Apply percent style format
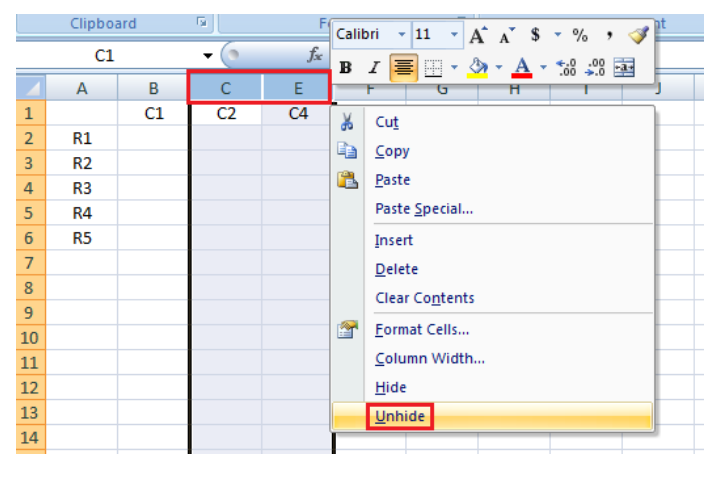 580,35
